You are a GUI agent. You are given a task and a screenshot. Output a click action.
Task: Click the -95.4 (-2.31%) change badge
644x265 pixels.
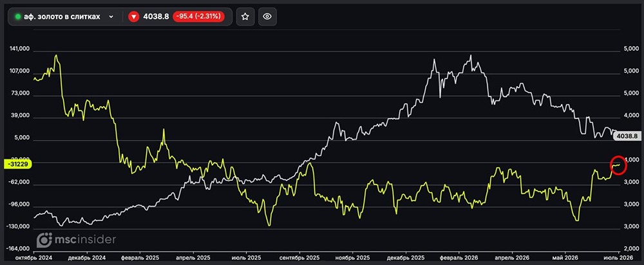pyautogui.click(x=198, y=17)
